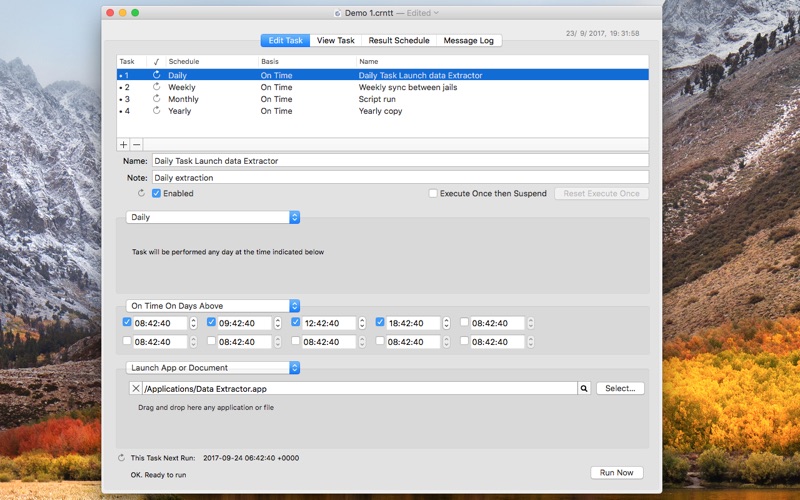
Task: Clear the application path with X icon
Action: [136, 388]
